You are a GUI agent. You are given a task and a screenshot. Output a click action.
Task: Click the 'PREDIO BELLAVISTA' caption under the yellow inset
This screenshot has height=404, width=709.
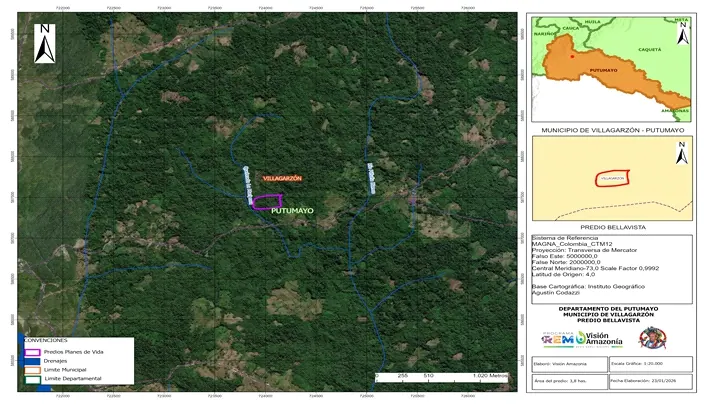[x=613, y=227]
